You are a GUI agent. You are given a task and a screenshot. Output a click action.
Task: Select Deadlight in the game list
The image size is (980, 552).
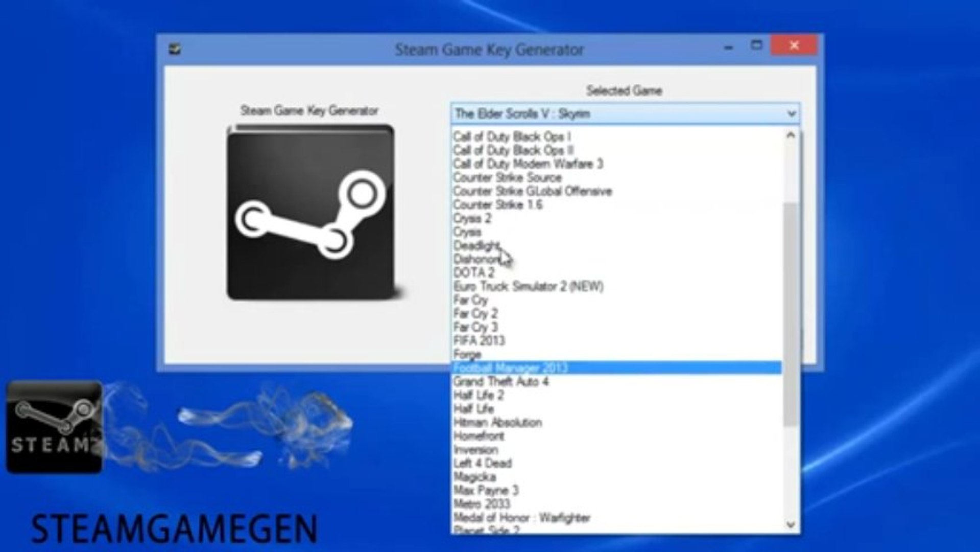tap(476, 245)
